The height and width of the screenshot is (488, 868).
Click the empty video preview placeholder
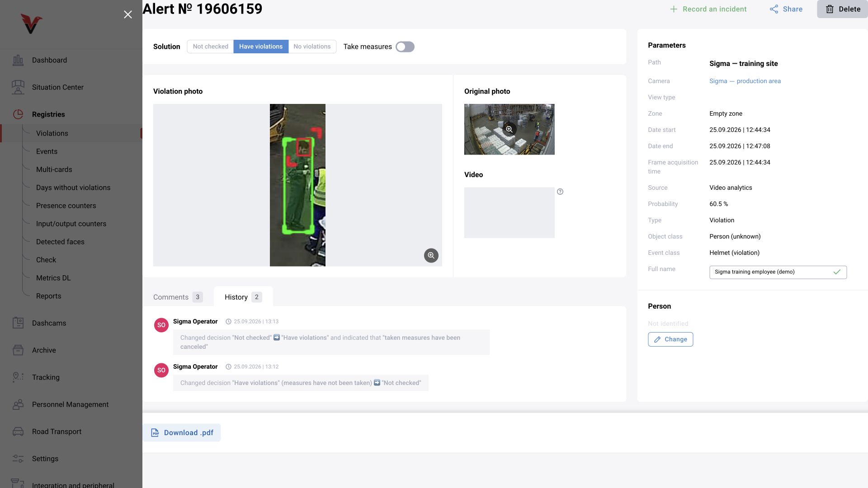509,213
